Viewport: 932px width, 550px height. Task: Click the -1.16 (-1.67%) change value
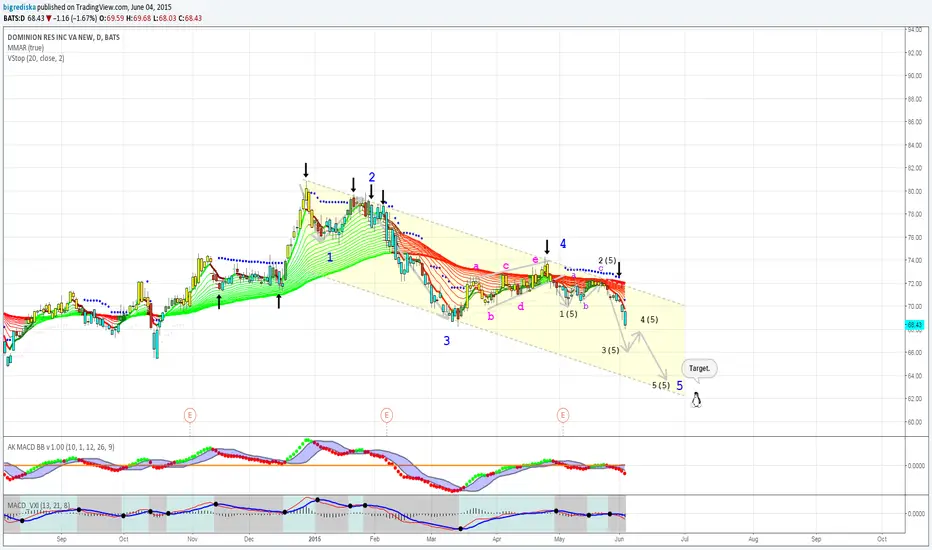[x=76, y=18]
